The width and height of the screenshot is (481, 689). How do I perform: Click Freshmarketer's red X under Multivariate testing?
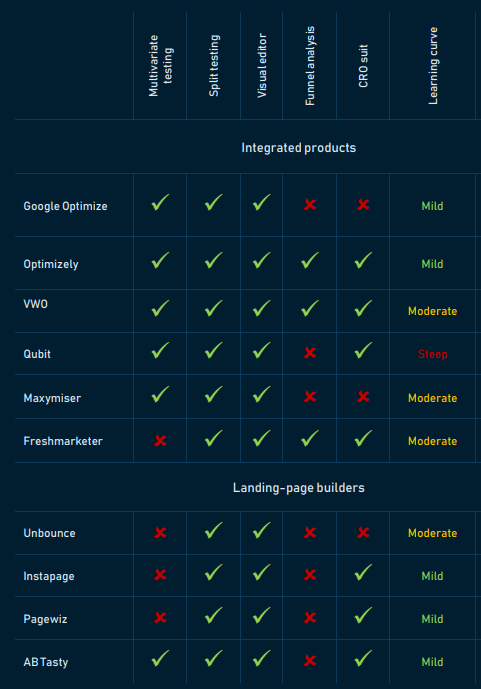[x=160, y=440]
